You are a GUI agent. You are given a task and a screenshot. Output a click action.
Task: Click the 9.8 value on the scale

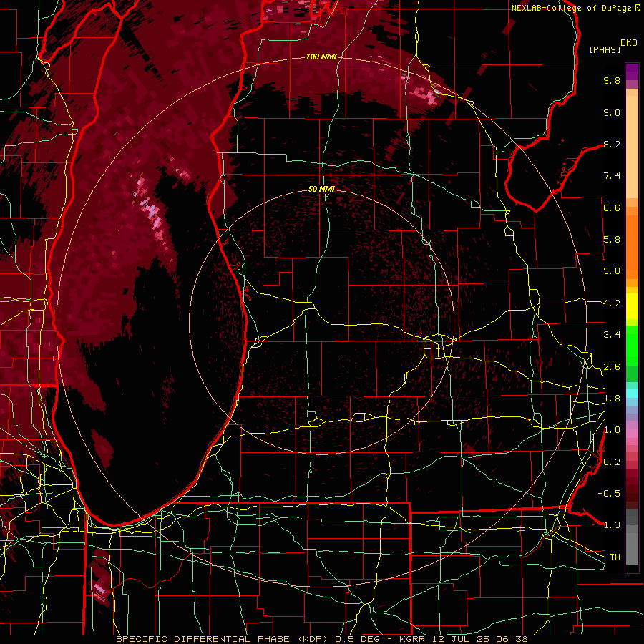(x=612, y=80)
